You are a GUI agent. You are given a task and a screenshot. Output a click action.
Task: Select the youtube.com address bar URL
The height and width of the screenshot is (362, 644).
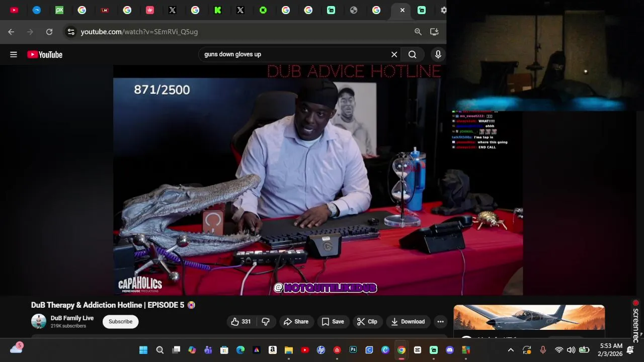[x=139, y=32]
